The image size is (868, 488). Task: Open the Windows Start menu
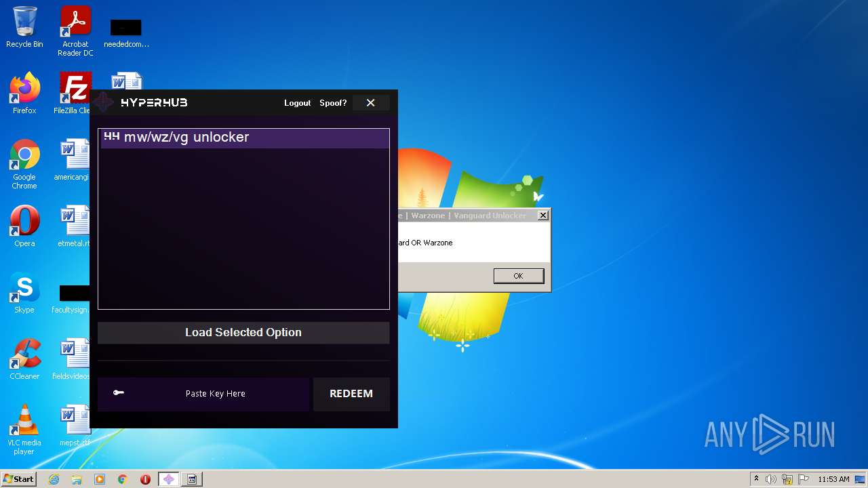[19, 479]
